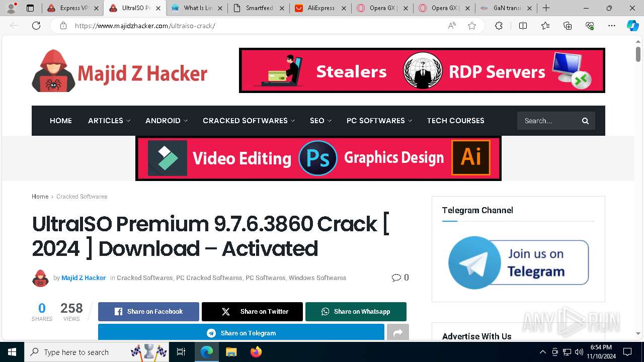Go to the HOME menu item

tap(61, 121)
